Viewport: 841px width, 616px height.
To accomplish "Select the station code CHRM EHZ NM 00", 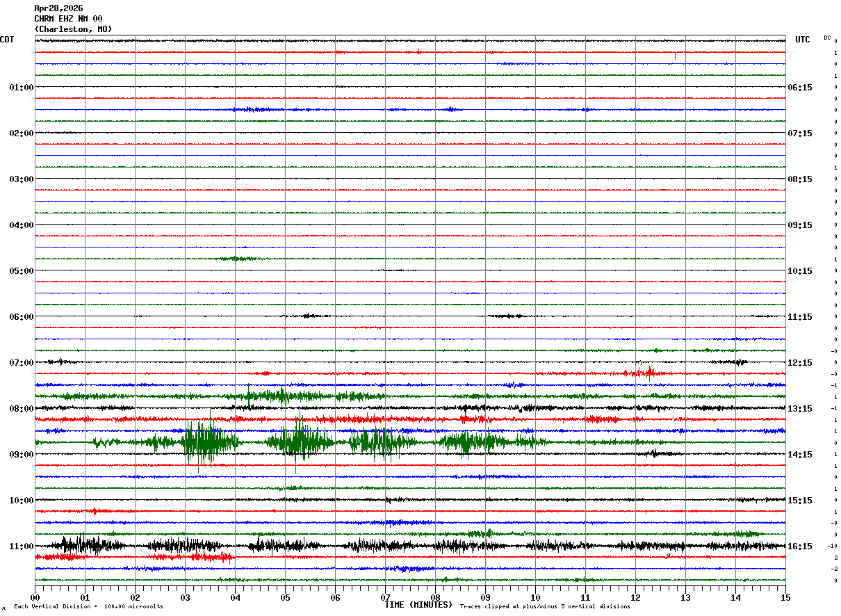I will (68, 19).
